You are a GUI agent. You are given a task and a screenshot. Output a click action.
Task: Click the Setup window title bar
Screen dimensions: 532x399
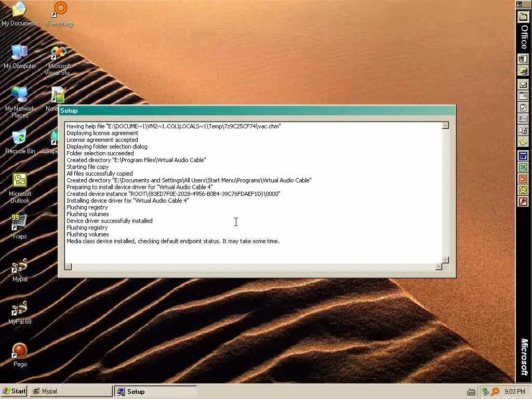coord(257,111)
